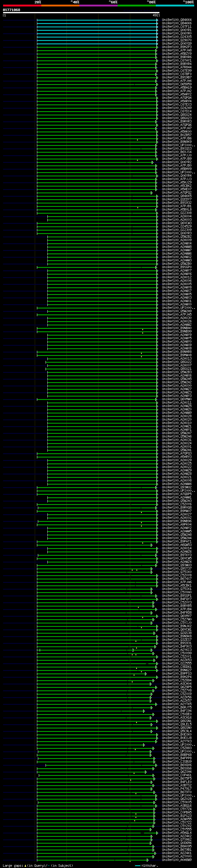
Task: Select the UniRef100_Q6VMV7 label
Action: 177,616
